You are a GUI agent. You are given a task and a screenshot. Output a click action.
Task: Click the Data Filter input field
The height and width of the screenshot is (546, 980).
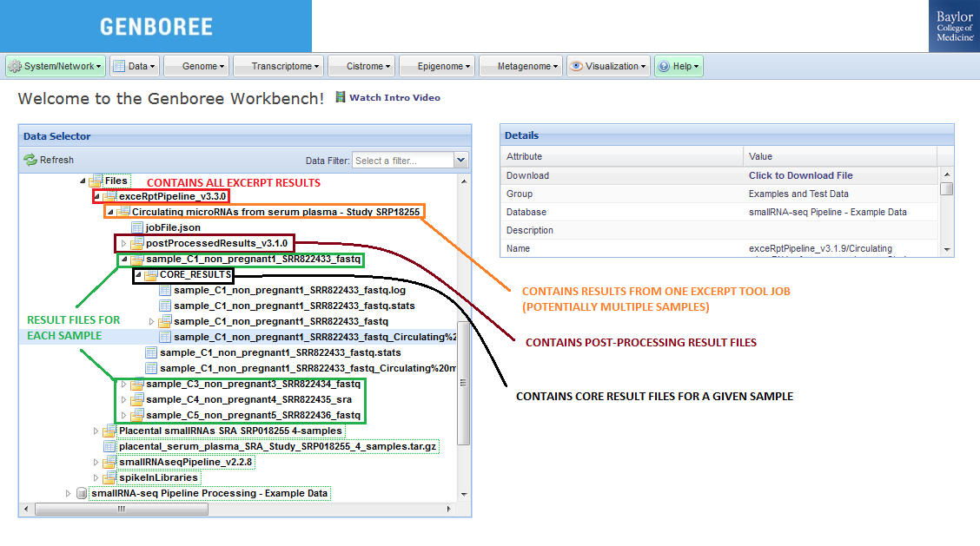click(x=402, y=161)
